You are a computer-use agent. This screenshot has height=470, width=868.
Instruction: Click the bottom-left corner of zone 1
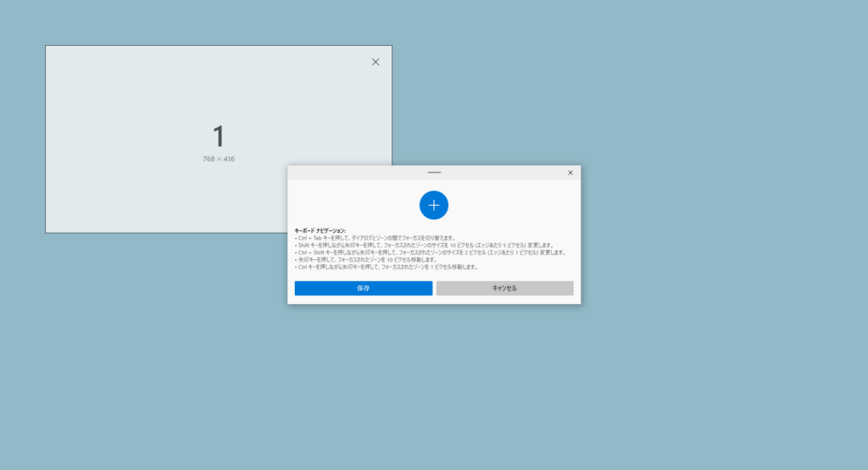[x=47, y=231]
